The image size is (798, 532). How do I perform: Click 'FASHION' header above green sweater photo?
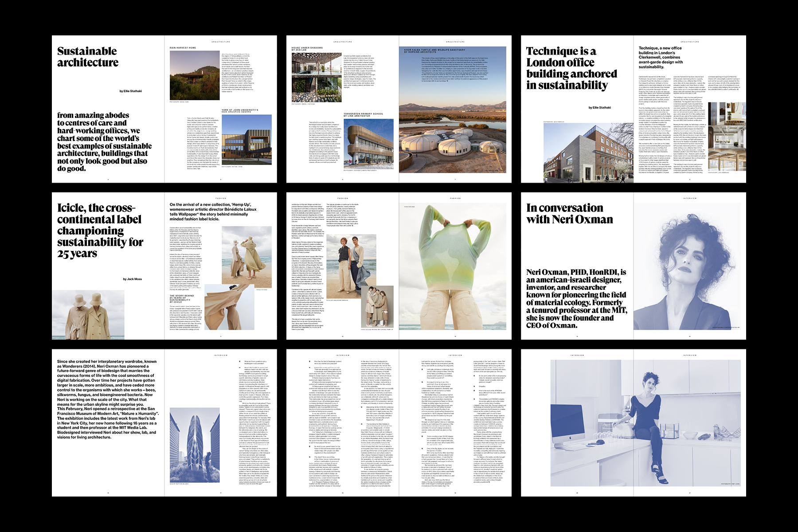455,198
